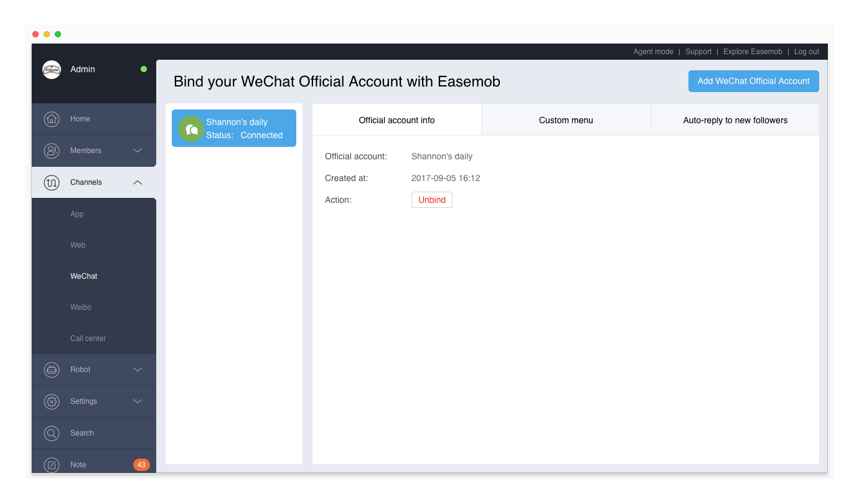
Task: Switch to the Custom menu tab
Action: (x=566, y=120)
